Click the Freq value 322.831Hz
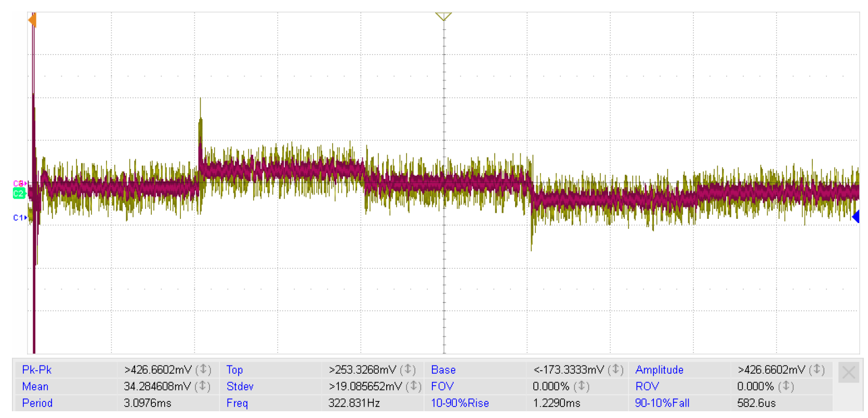Screen dimensions: 868x418 (x=354, y=403)
